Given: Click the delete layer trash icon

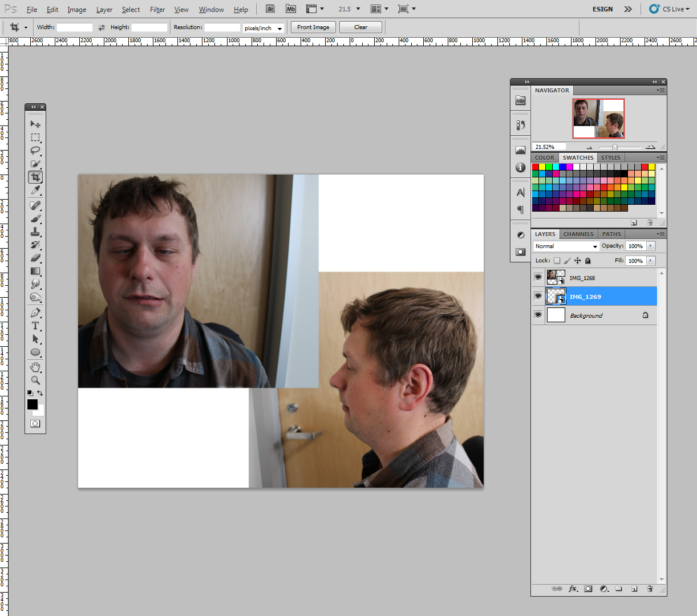Looking at the screenshot, I should click(650, 589).
